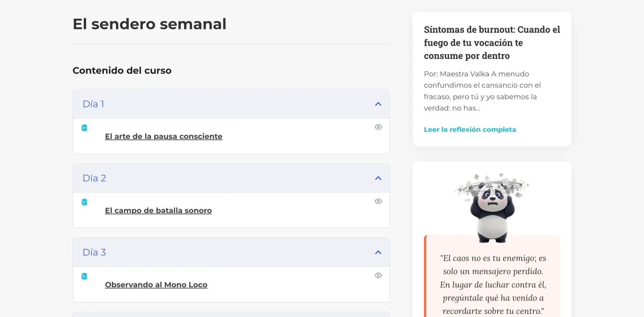Viewport: 644px width, 317px height.
Task: Toggle the preview eye for the Día 2 lesson
Action: click(x=378, y=201)
